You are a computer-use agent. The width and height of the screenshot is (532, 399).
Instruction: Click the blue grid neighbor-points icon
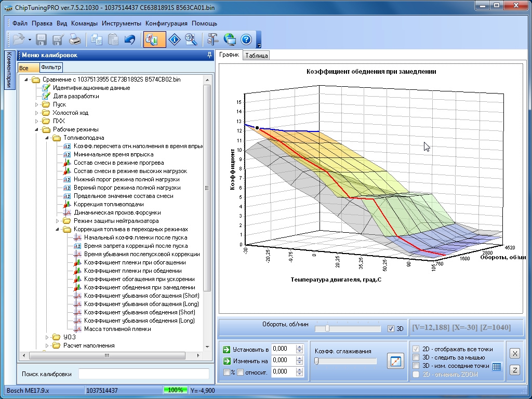pyautogui.click(x=496, y=366)
